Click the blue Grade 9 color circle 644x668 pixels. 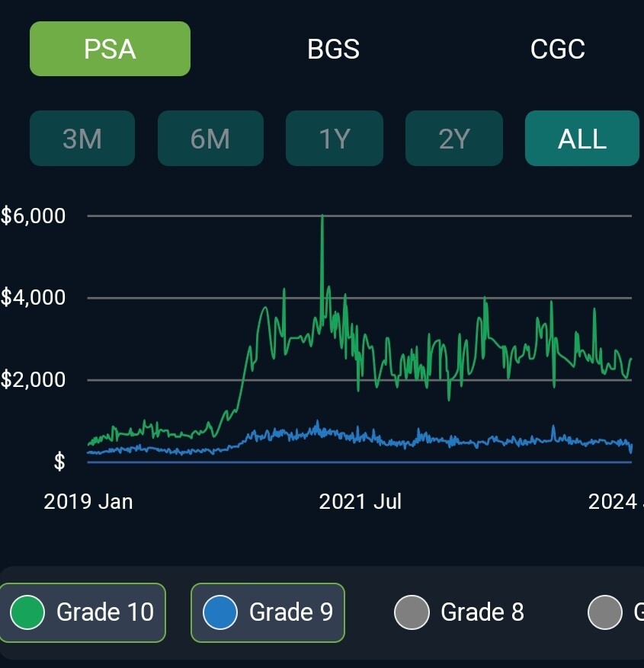[220, 612]
